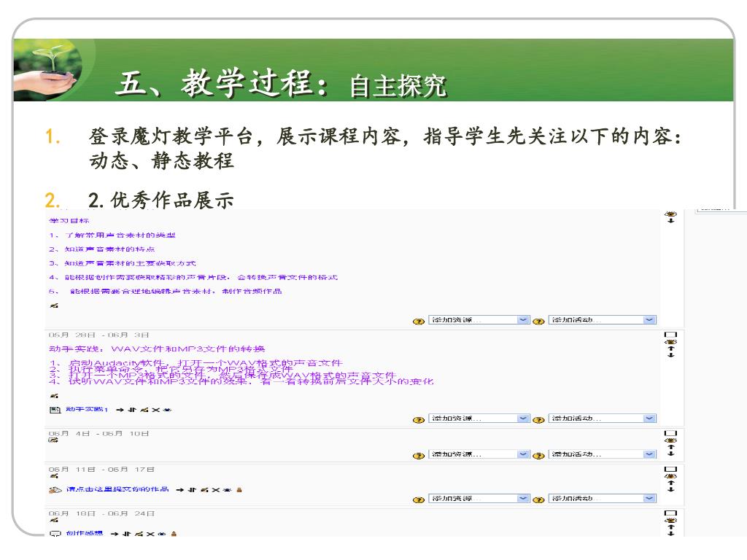Screen dimensions: 747x560
Task: Hide the 06月4日 week section with eye icon
Action: [671, 440]
